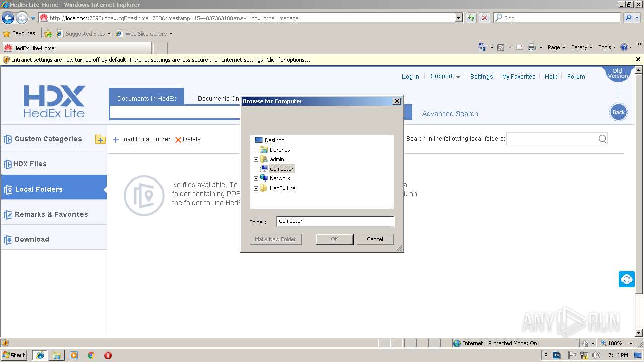This screenshot has height=362, width=644.
Task: Click the Cancel button in dialog
Action: 375,239
